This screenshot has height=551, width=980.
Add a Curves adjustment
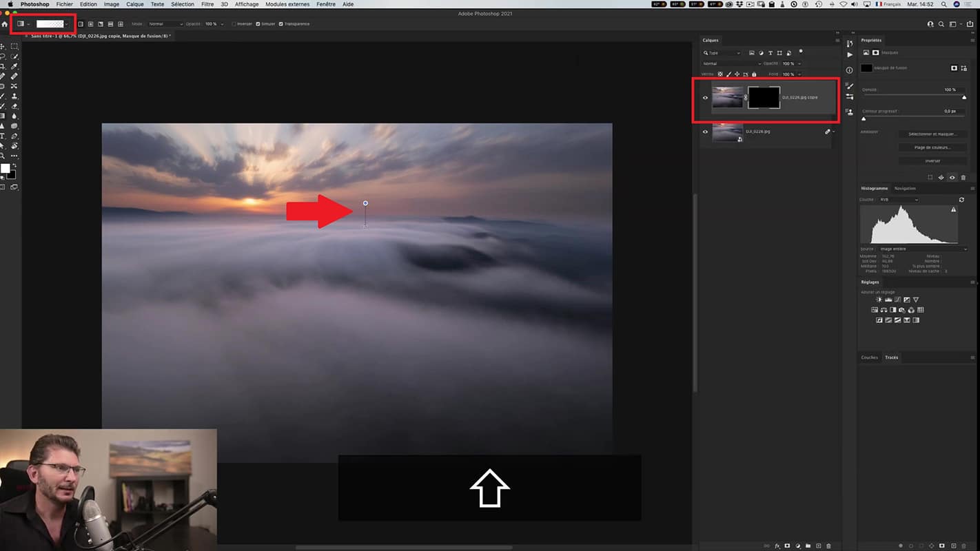coord(897,300)
